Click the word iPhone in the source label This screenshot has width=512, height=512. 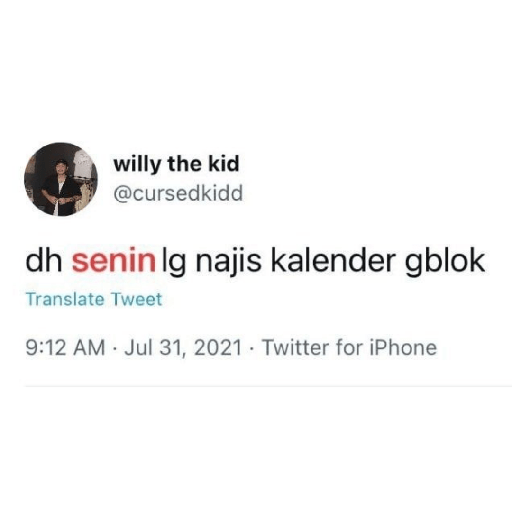pyautogui.click(x=403, y=348)
